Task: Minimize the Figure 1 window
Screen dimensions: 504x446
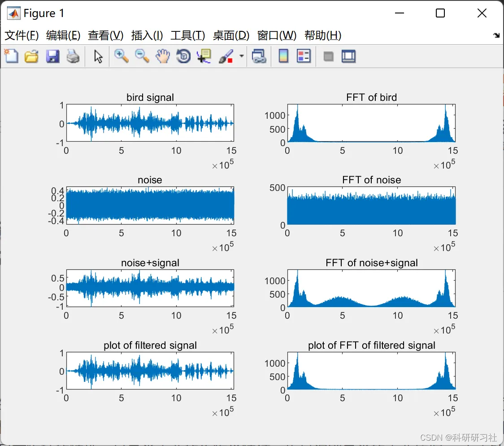Action: click(x=400, y=13)
